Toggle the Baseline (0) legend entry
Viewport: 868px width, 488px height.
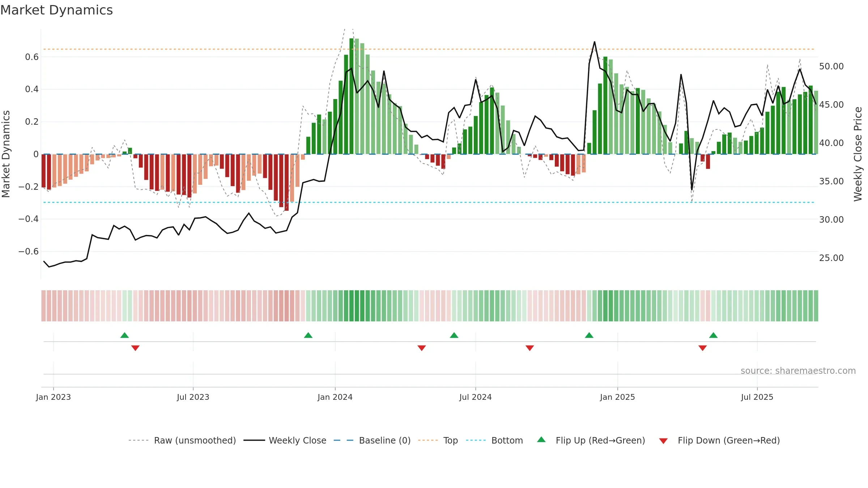pyautogui.click(x=372, y=440)
